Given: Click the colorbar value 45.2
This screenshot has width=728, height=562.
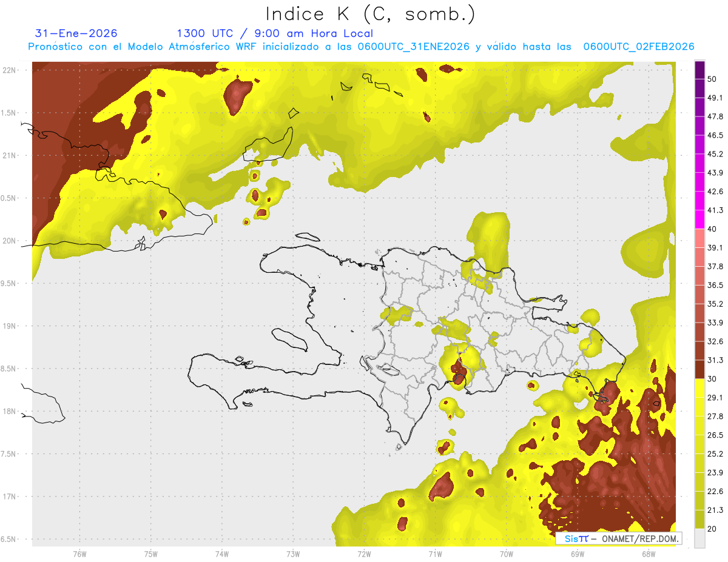Looking at the screenshot, I should click(x=715, y=154).
